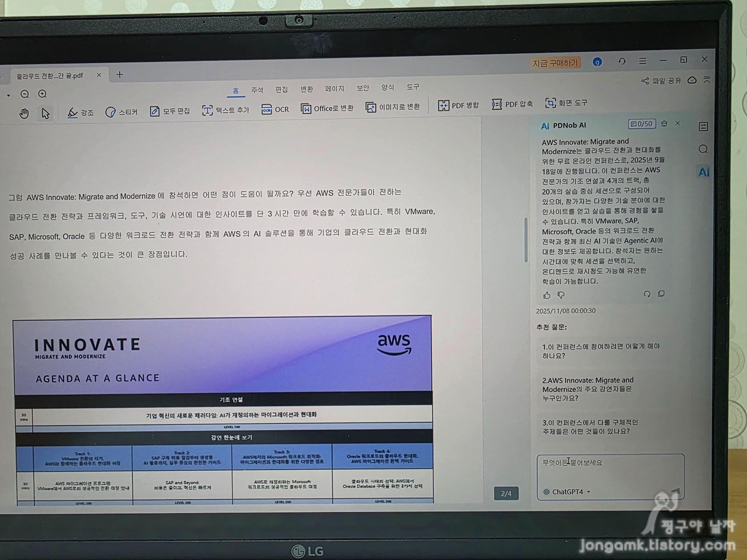Select the arrow cursor tool
The height and width of the screenshot is (560, 747).
click(46, 113)
